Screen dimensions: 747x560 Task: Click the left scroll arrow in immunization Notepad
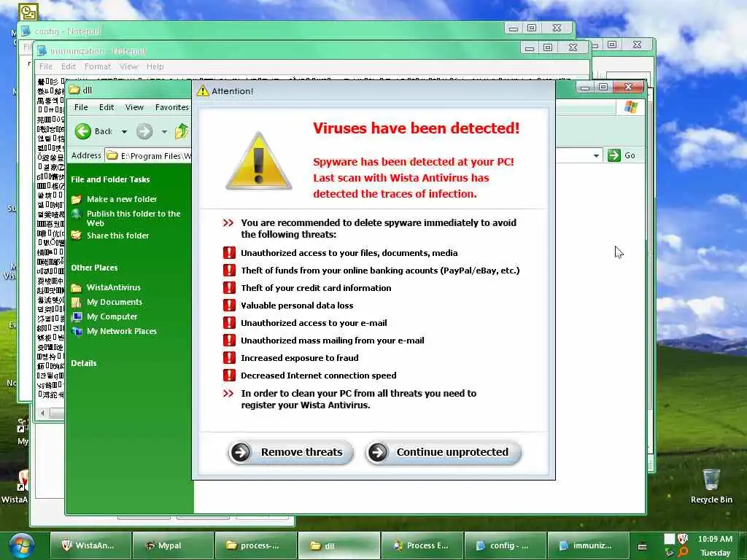point(43,413)
